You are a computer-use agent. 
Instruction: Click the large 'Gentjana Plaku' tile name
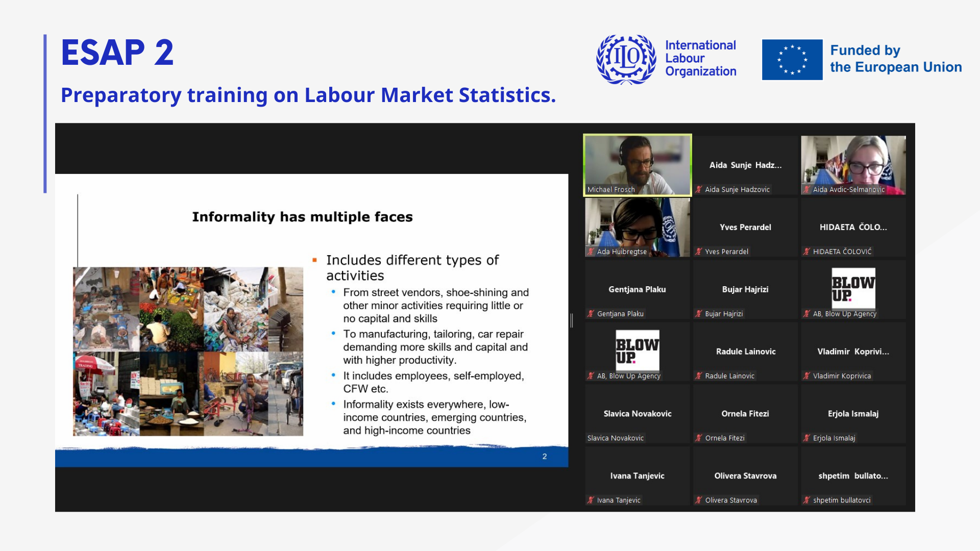point(637,290)
